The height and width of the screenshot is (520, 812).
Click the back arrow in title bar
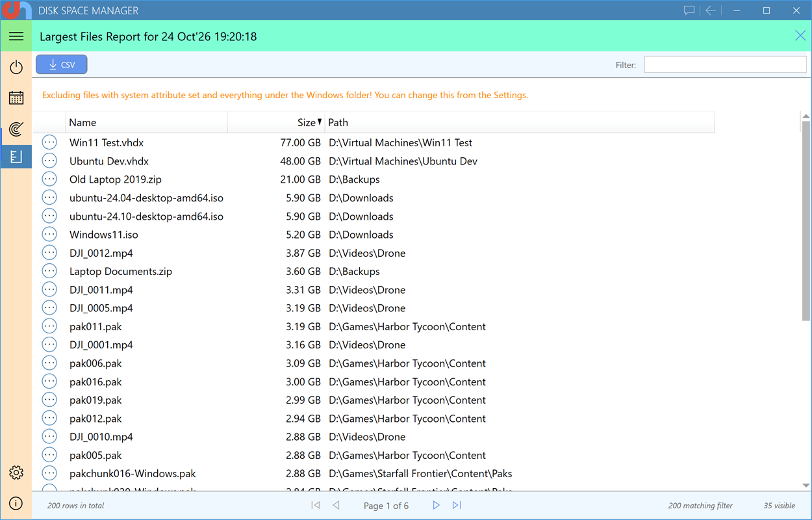click(x=711, y=10)
